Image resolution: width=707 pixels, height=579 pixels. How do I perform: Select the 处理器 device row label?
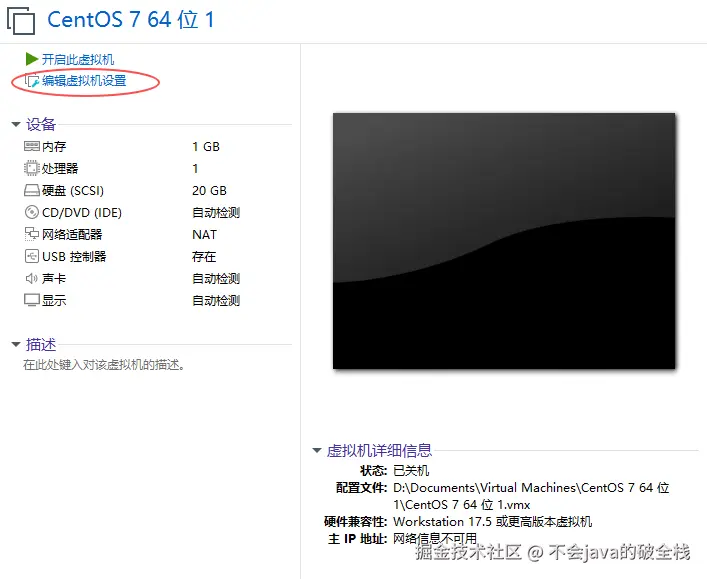point(60,169)
